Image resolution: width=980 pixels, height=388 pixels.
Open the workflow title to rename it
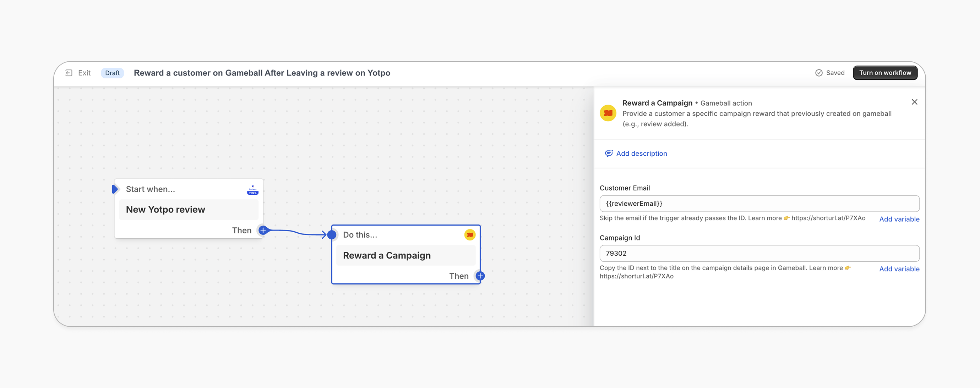[262, 73]
